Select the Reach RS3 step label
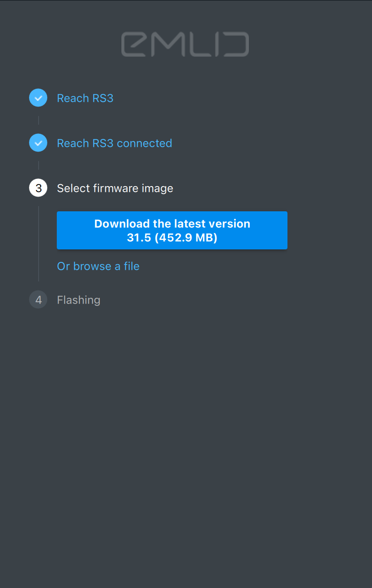 [x=85, y=98]
